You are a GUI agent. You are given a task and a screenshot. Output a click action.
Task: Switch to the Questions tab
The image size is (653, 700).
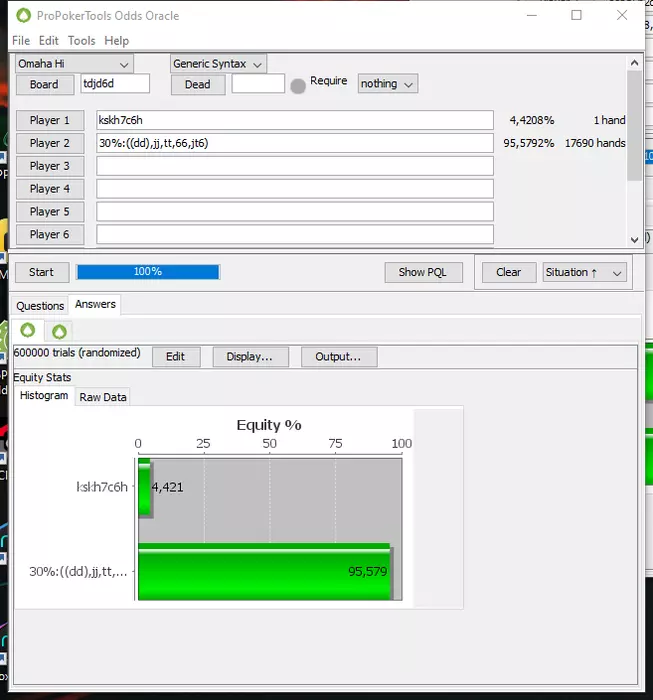point(40,306)
